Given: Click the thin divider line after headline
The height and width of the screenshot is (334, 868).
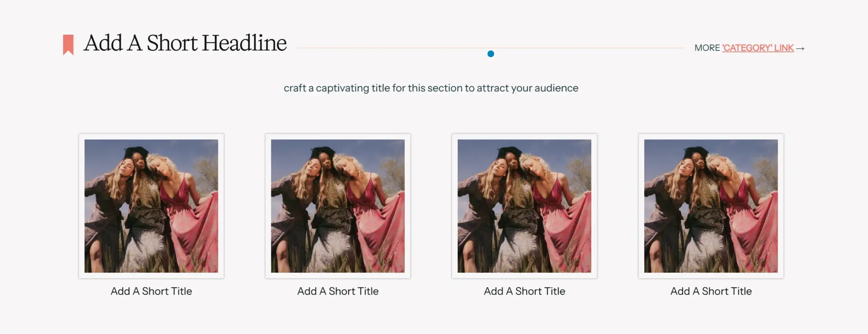Looking at the screenshot, I should click(490, 48).
